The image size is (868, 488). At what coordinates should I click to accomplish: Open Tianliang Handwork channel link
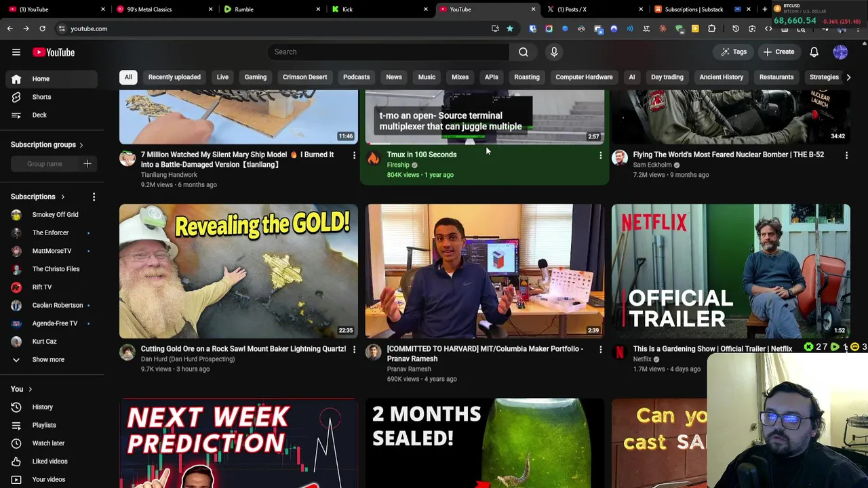pos(169,175)
